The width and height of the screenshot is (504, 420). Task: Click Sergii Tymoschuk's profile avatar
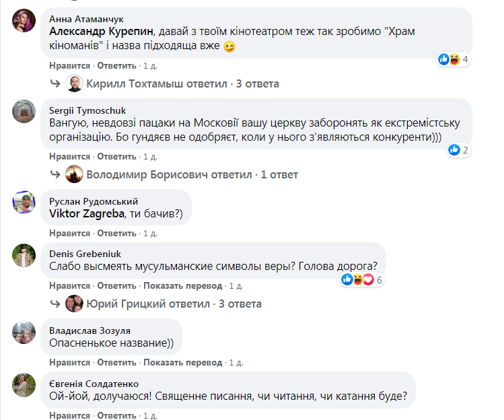point(24,112)
